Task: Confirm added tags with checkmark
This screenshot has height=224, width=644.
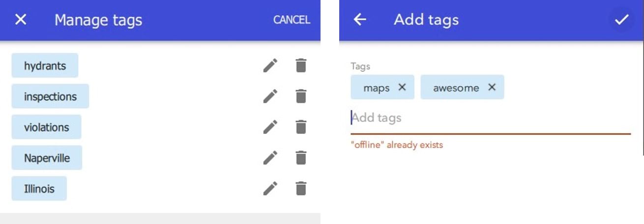Action: [621, 20]
